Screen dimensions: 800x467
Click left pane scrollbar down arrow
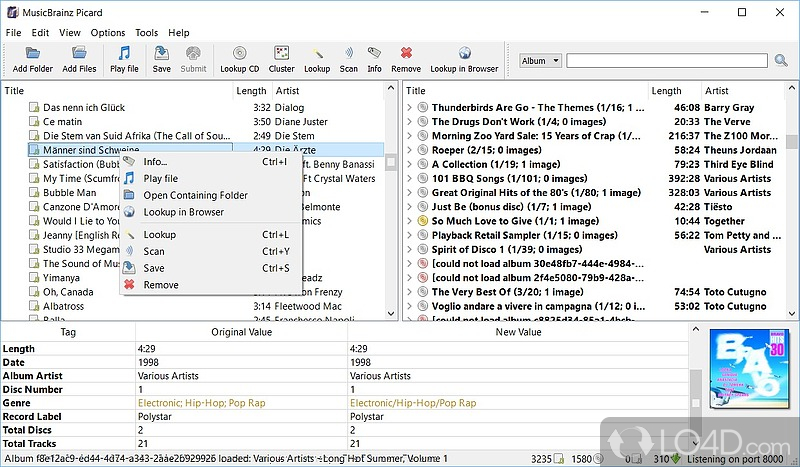tap(391, 313)
